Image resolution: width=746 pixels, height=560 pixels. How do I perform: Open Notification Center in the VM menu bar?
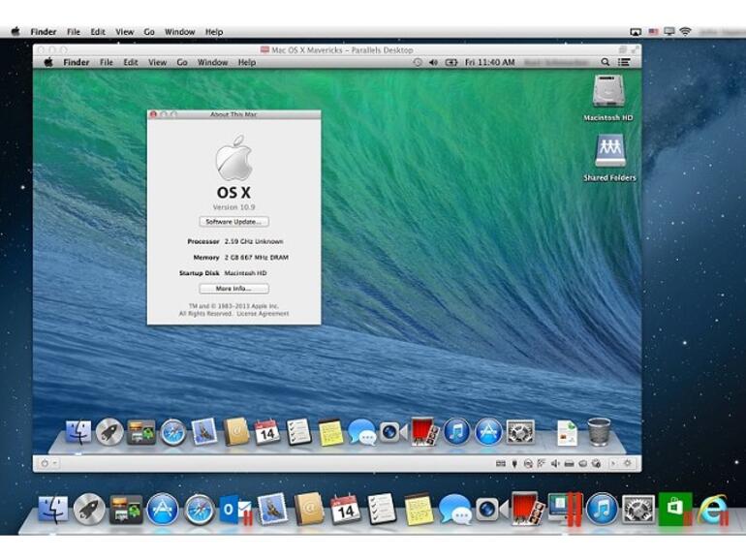pyautogui.click(x=627, y=62)
